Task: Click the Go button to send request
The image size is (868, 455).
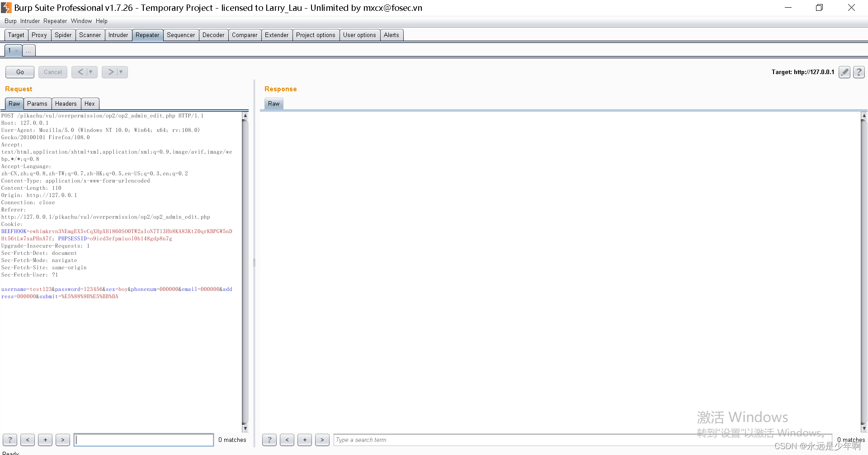Action: 20,72
